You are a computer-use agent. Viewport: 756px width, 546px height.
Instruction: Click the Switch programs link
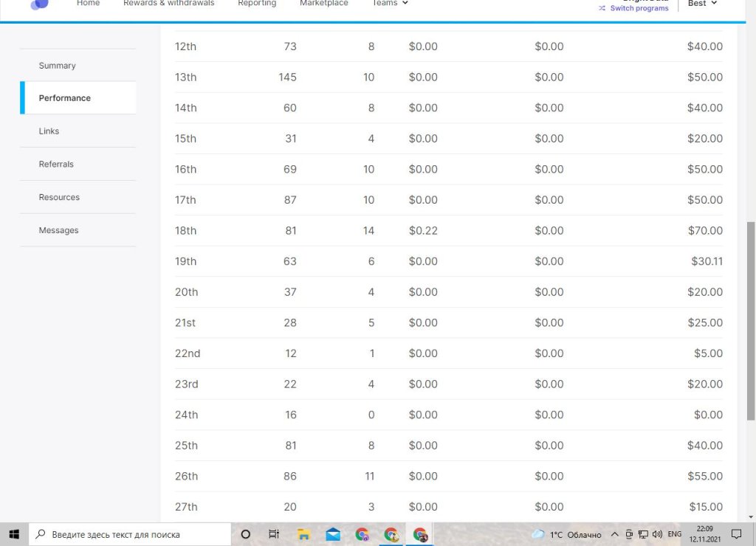tap(639, 8)
